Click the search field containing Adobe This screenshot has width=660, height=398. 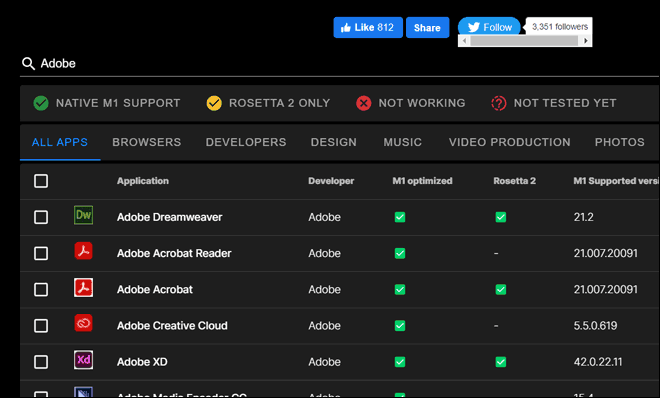[339, 64]
